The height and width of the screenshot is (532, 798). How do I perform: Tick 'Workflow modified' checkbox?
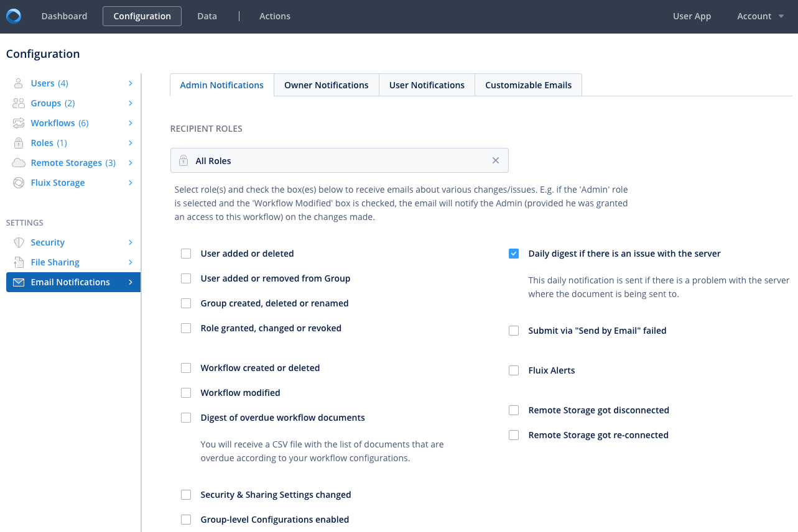[186, 393]
